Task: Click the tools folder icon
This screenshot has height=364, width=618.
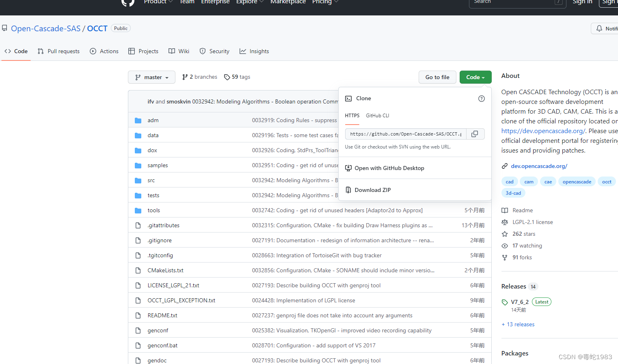Action: [138, 211]
